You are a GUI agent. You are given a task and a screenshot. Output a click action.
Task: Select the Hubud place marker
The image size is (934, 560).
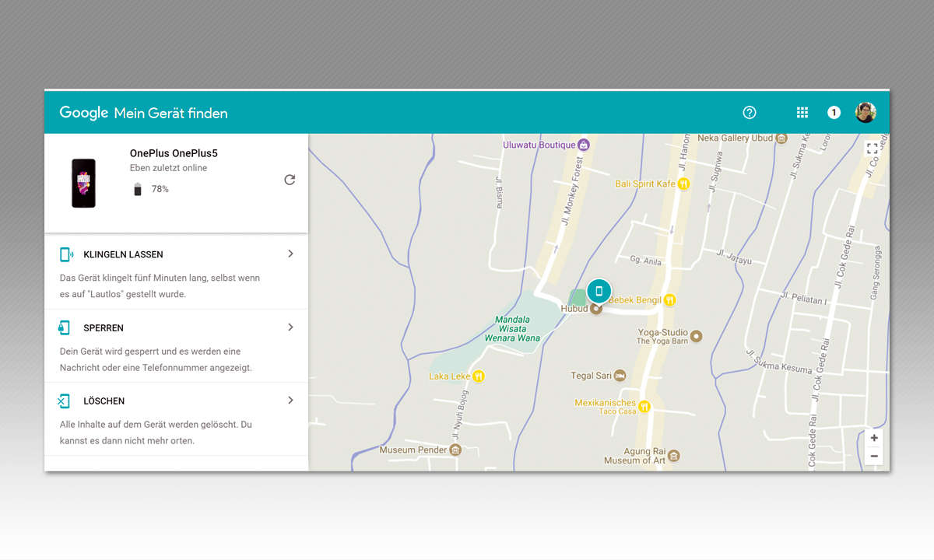tap(596, 309)
